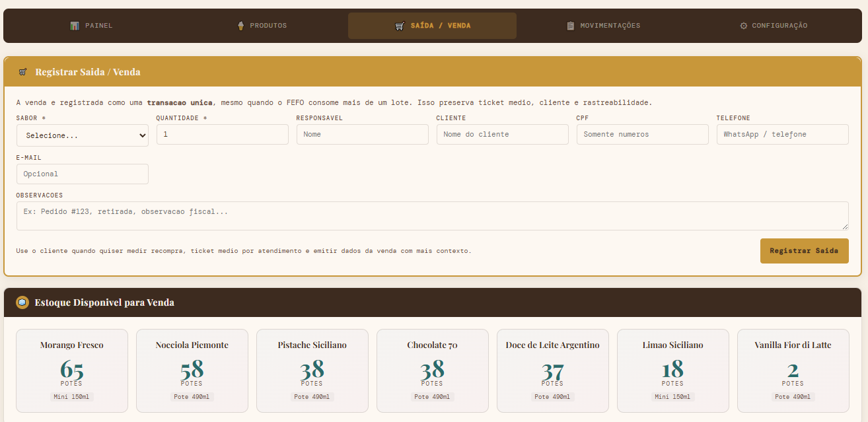Focus the Quantidade input field
868x422 pixels.
pyautogui.click(x=222, y=134)
